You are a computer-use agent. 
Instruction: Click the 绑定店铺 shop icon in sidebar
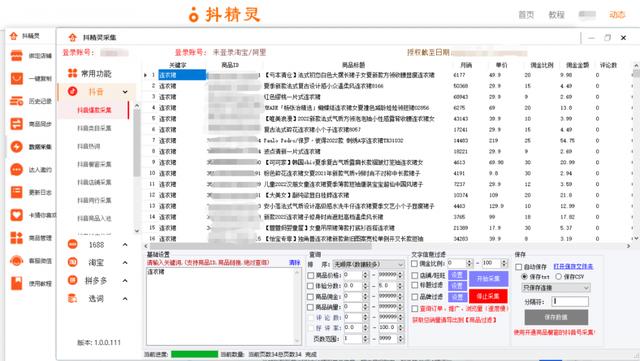16,55
